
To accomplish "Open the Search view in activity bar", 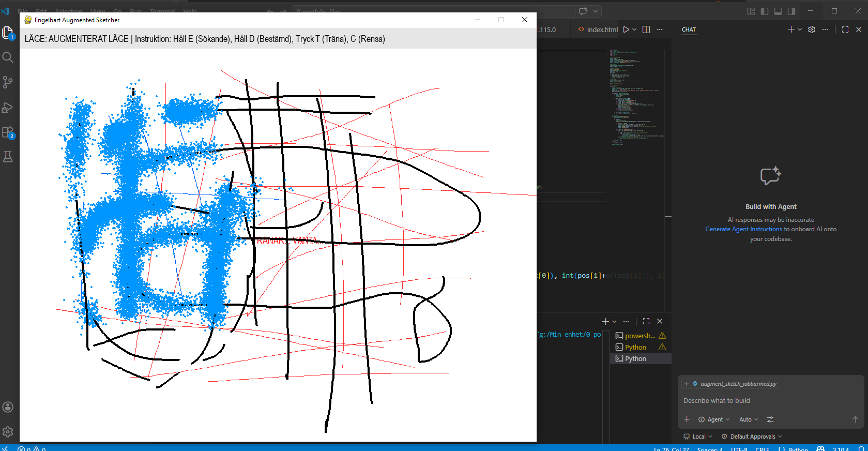I will click(x=8, y=57).
